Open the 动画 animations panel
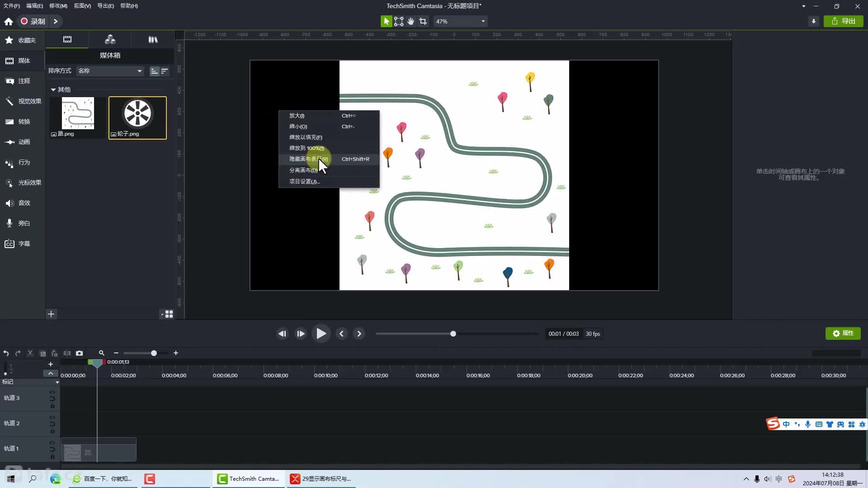Image resolution: width=868 pixels, height=488 pixels. pyautogui.click(x=22, y=142)
